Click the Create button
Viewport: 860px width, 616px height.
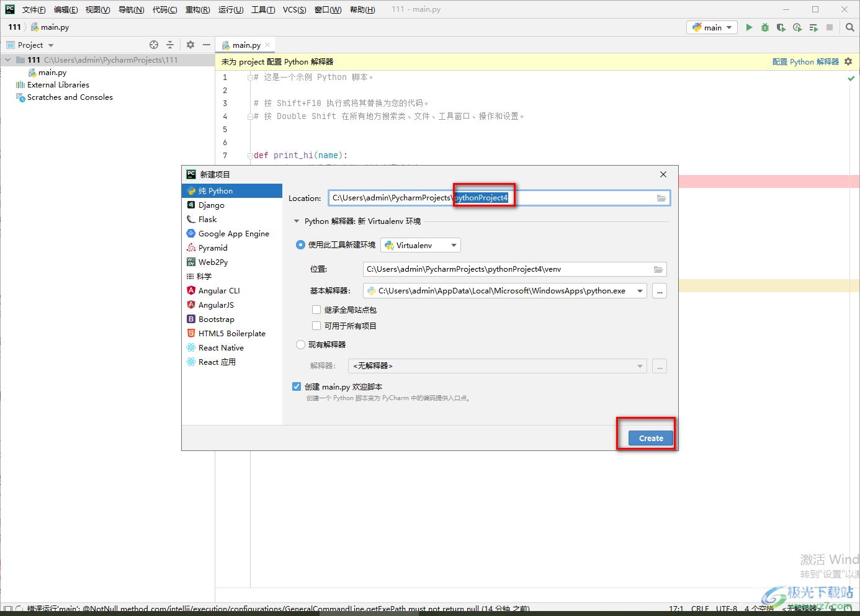pos(651,438)
